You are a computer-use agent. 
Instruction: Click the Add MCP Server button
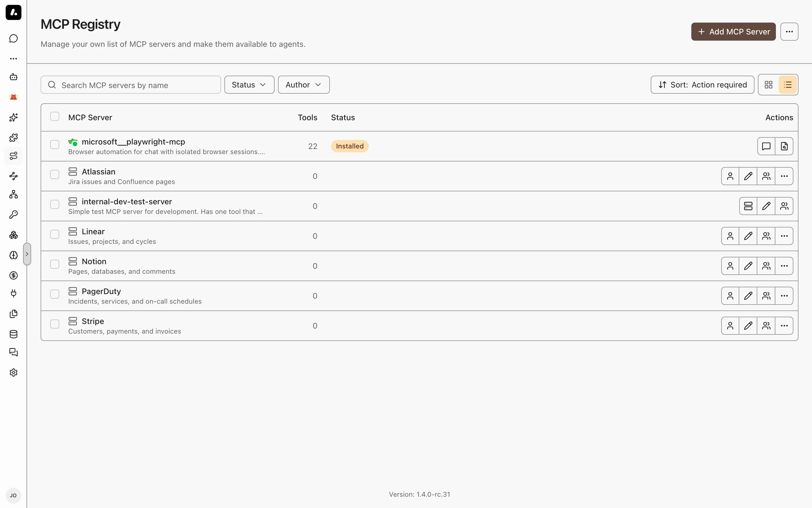pyautogui.click(x=734, y=32)
